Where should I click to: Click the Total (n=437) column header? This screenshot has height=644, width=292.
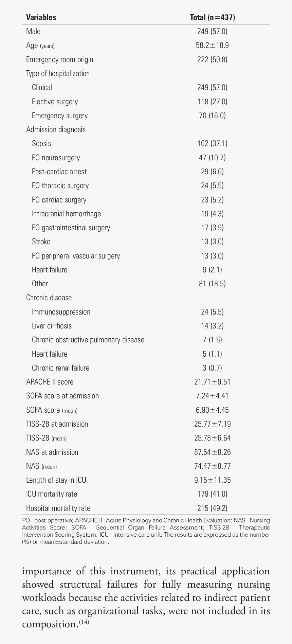tap(212, 17)
